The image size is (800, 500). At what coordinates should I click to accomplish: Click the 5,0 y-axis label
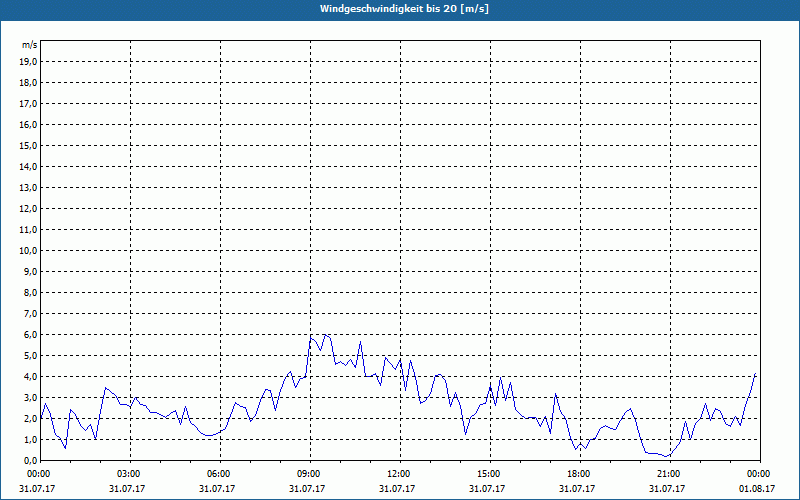coord(30,355)
